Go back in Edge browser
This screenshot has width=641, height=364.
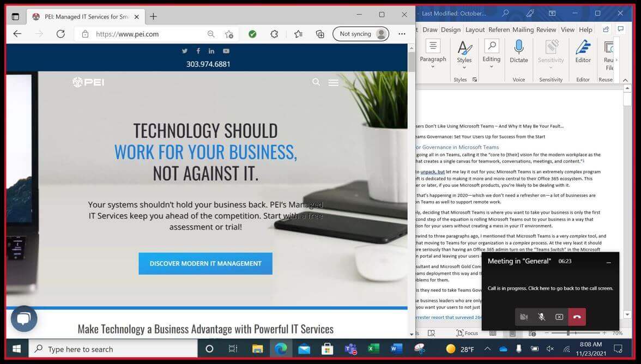click(x=17, y=34)
